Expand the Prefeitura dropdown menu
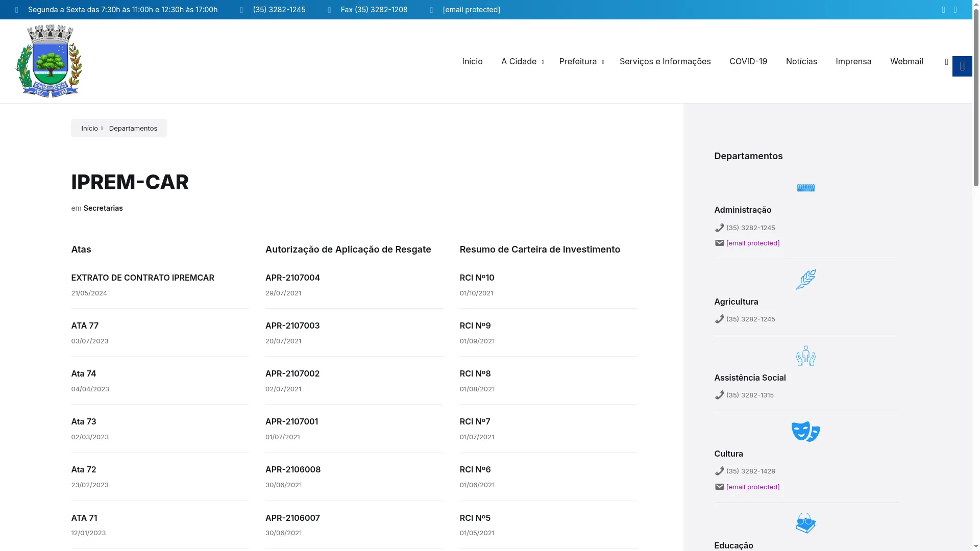Viewport: 980px width, 551px height. (x=581, y=61)
